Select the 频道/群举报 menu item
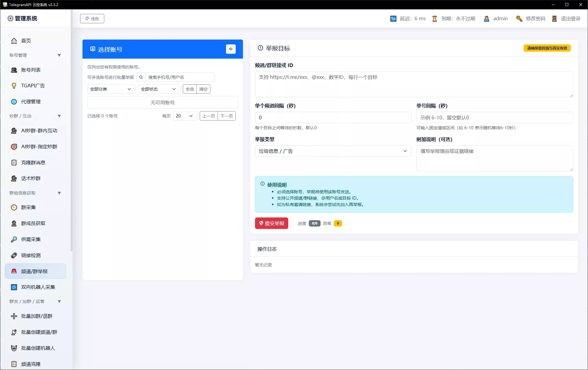This screenshot has height=370, width=588. (x=35, y=271)
